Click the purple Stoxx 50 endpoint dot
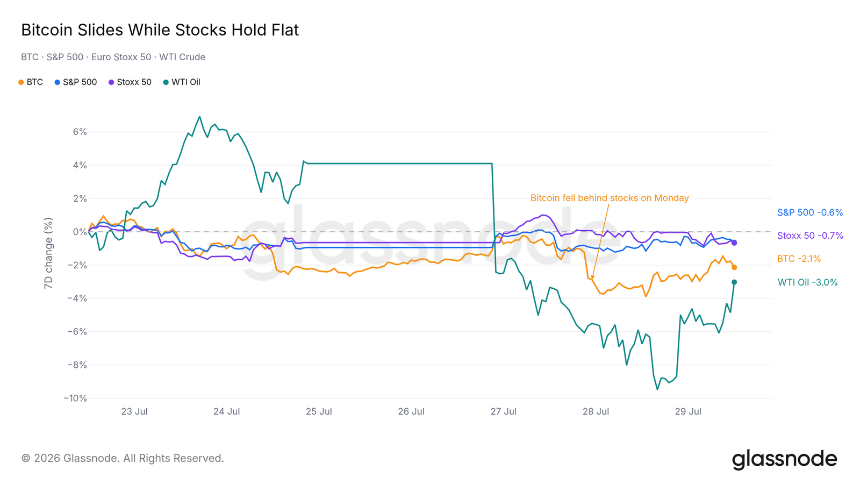This screenshot has height=484, width=860. (734, 243)
